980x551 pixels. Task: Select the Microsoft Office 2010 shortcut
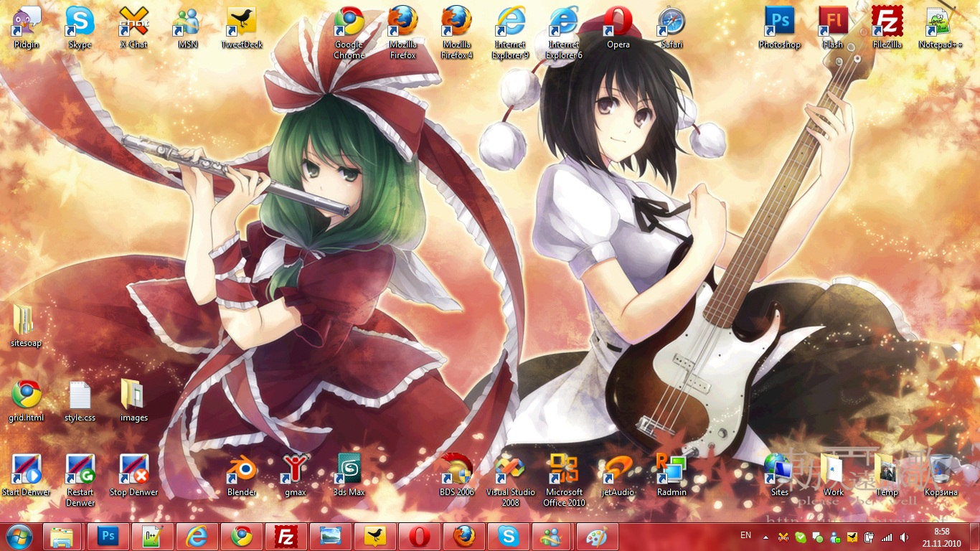pyautogui.click(x=565, y=481)
